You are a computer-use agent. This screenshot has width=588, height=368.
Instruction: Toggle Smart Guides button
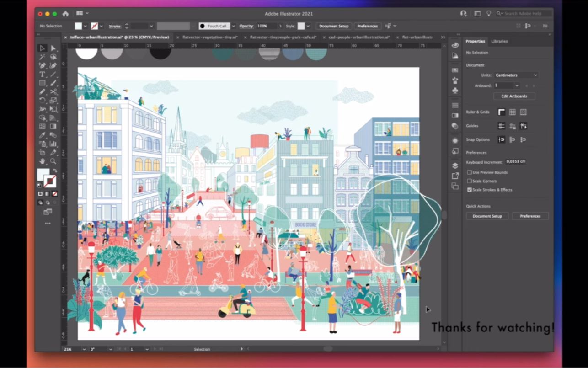point(524,126)
